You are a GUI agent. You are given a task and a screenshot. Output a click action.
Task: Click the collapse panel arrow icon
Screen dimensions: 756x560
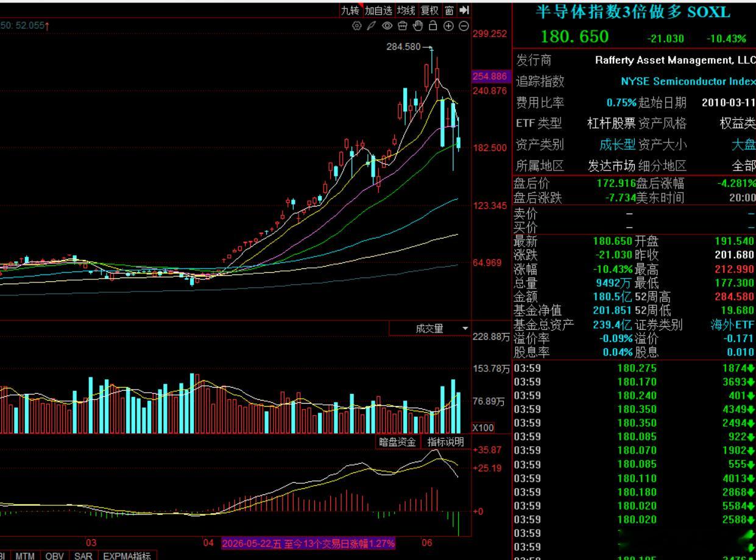tap(464, 10)
